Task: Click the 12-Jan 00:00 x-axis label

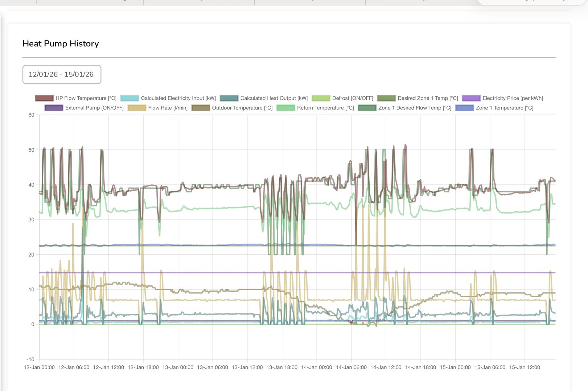Action: (39, 367)
